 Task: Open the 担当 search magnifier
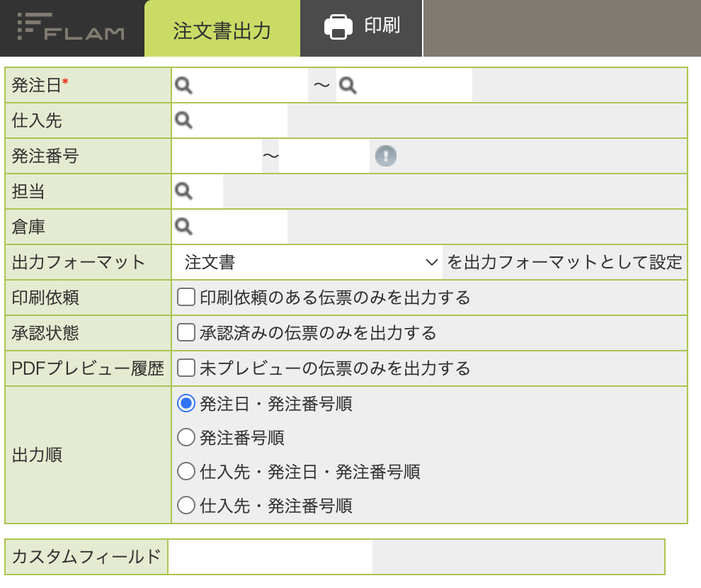tap(183, 191)
